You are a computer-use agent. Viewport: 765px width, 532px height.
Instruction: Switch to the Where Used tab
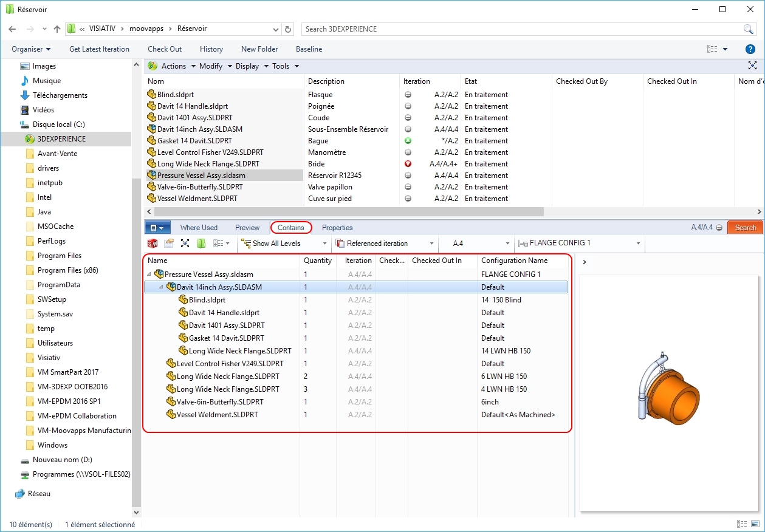[199, 228]
